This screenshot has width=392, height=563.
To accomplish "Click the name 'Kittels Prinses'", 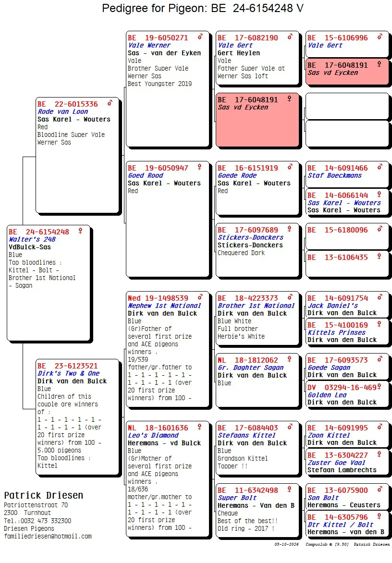I will coord(336,333).
